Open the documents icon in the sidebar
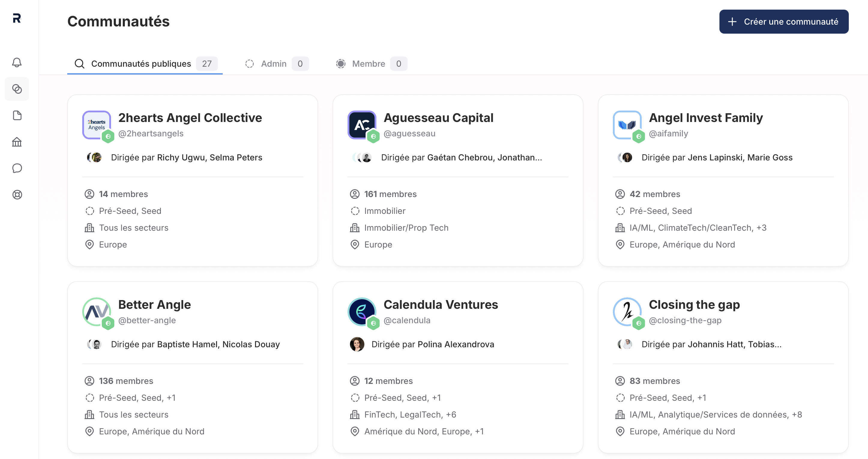This screenshot has width=868, height=459. point(17,115)
